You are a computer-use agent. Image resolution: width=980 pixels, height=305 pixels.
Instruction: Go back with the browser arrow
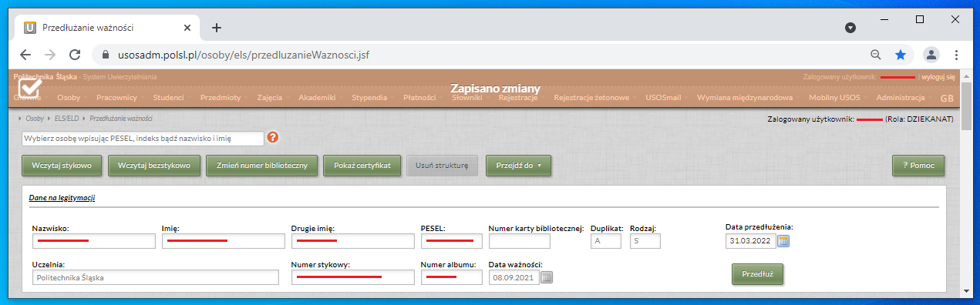click(25, 55)
